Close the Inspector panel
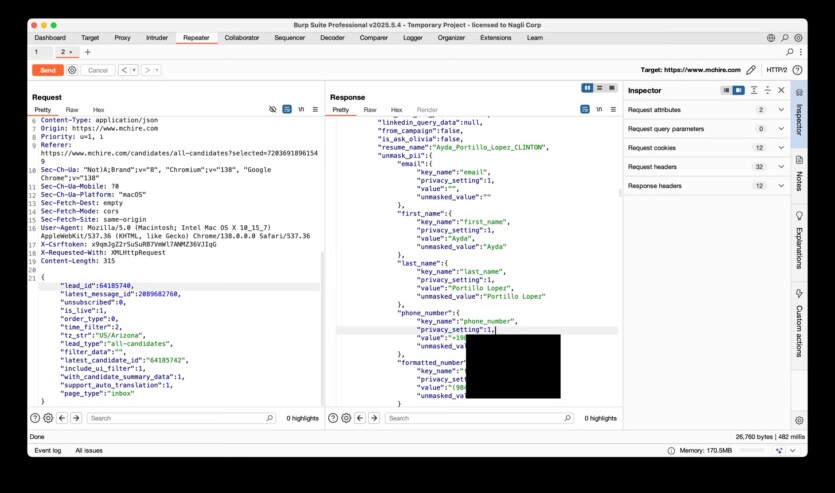 click(781, 91)
